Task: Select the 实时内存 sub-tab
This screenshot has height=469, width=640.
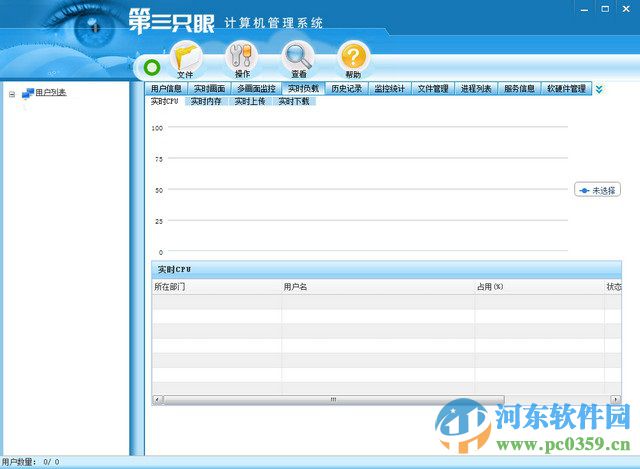Action: point(206,101)
